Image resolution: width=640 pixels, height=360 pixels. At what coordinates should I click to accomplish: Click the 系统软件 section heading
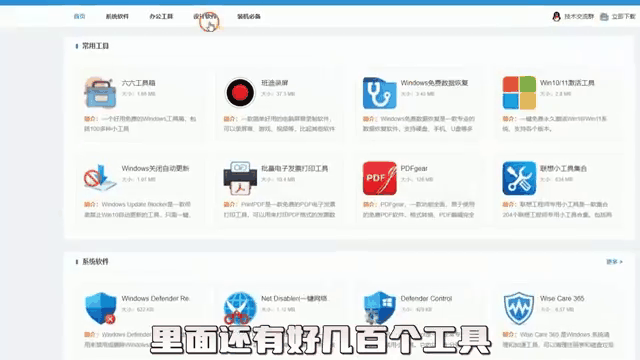pos(96,262)
